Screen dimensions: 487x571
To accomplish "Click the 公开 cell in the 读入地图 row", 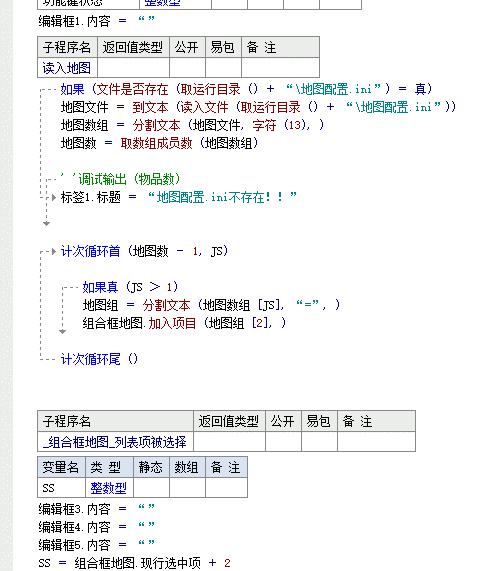I will point(187,68).
